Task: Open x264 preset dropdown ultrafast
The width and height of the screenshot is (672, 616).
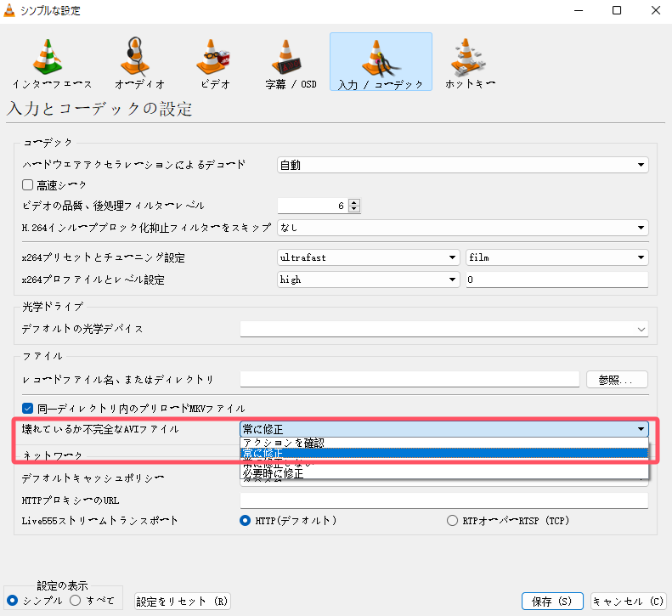Action: coord(369,257)
